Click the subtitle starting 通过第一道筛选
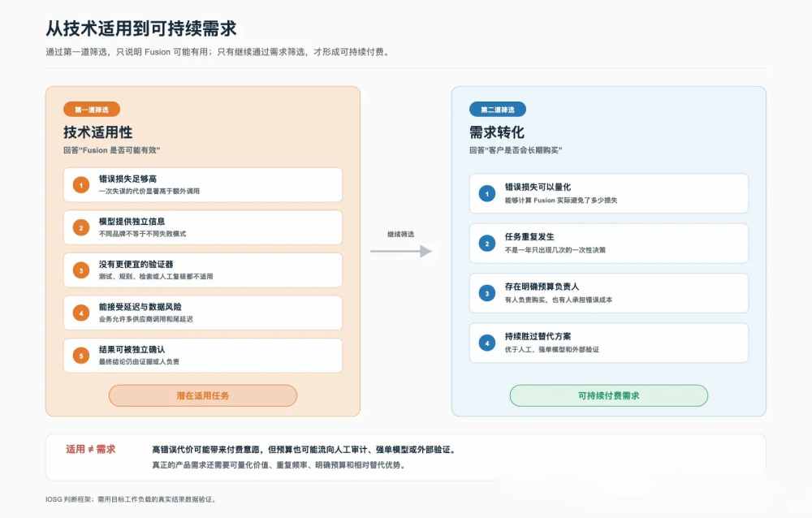 218,52
